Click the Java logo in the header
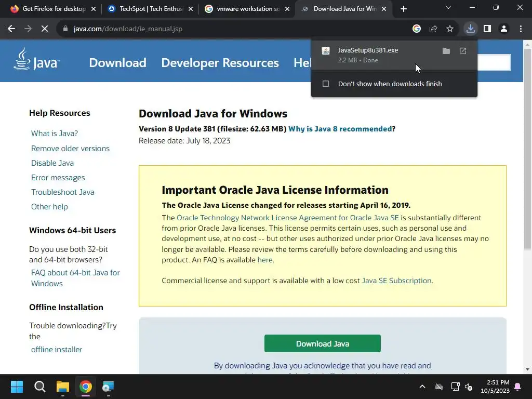532x399 pixels. tap(37, 59)
